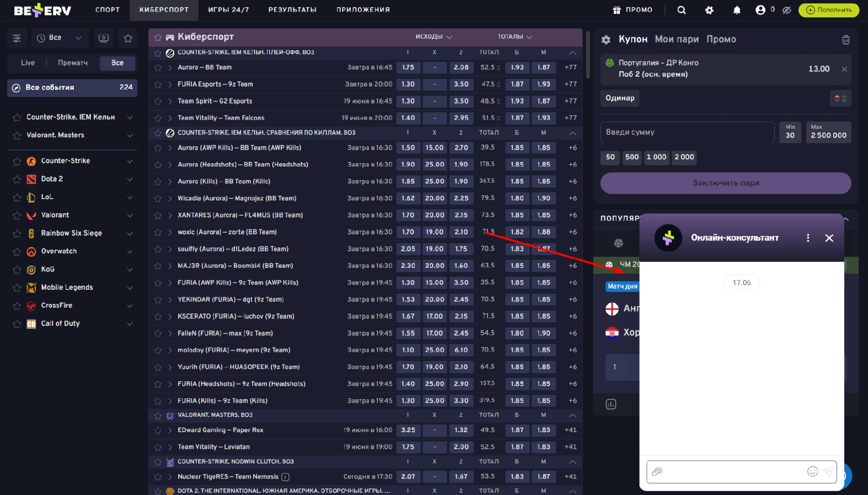
Task: Click the BETERV logo
Action: pos(43,10)
